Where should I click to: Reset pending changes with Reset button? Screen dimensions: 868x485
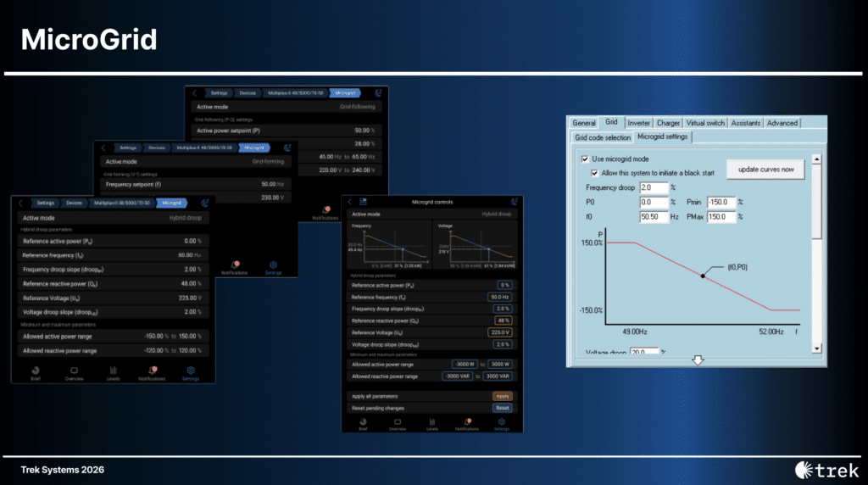(x=502, y=408)
